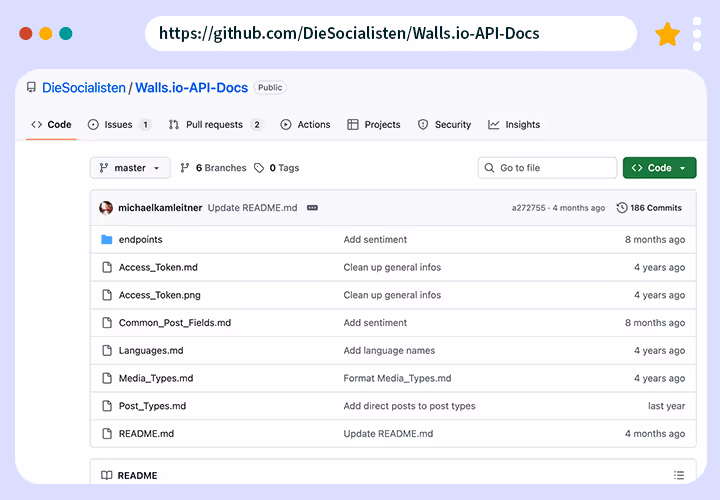Expand commit message ellipsis button
This screenshot has height=500, width=720.
[x=312, y=208]
